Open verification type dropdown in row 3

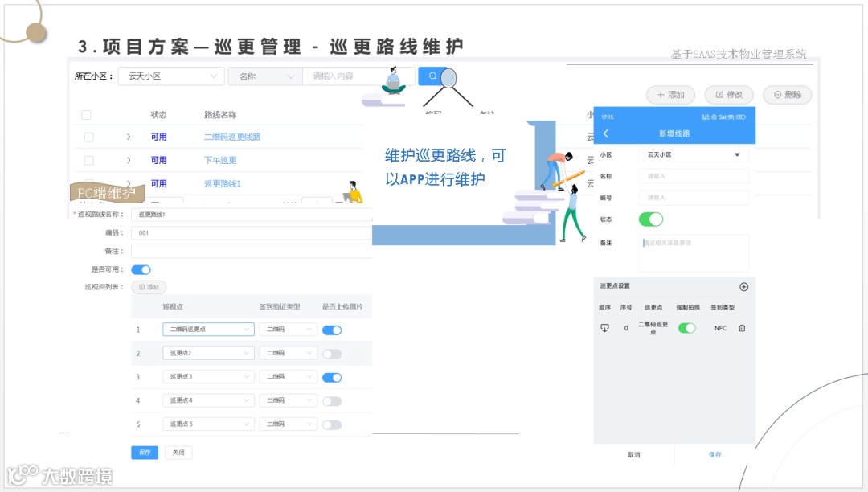289,377
